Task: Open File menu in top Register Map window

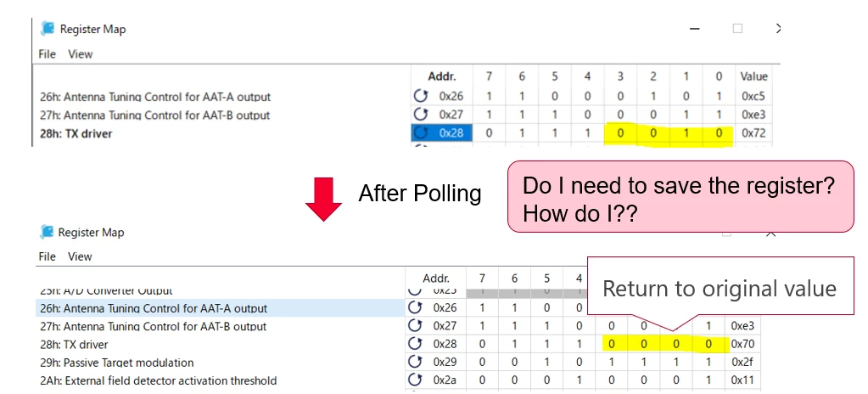Action: [47, 54]
